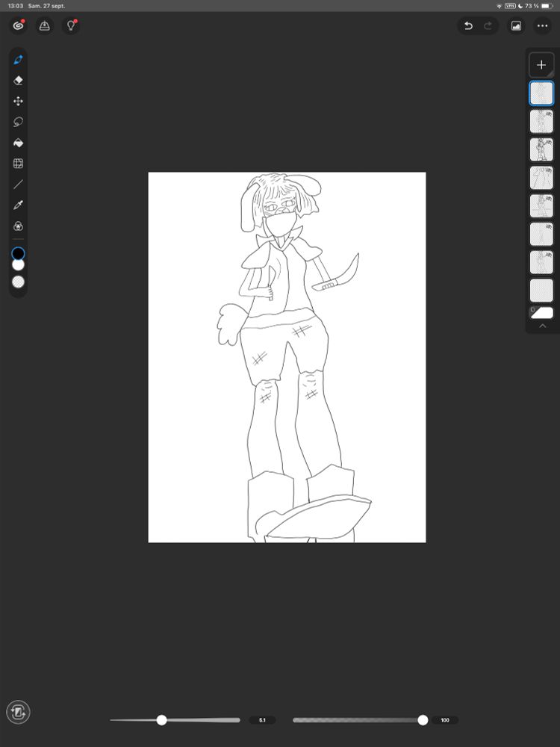
Task: Select the second layer thumbnail
Action: coord(541,121)
